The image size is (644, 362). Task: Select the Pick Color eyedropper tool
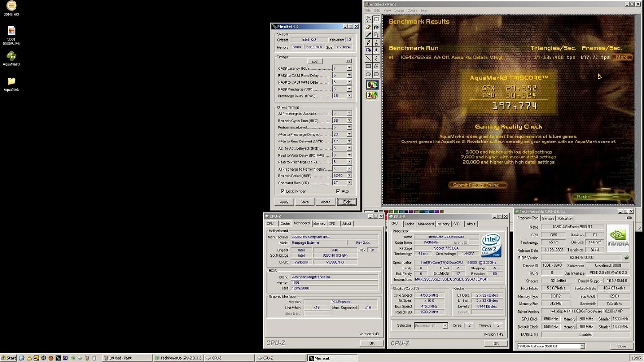(368, 35)
